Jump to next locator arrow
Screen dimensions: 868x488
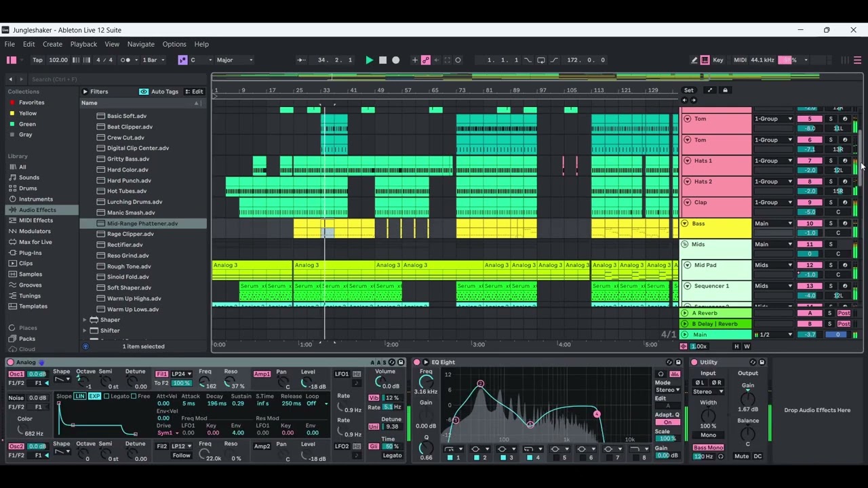click(x=693, y=100)
